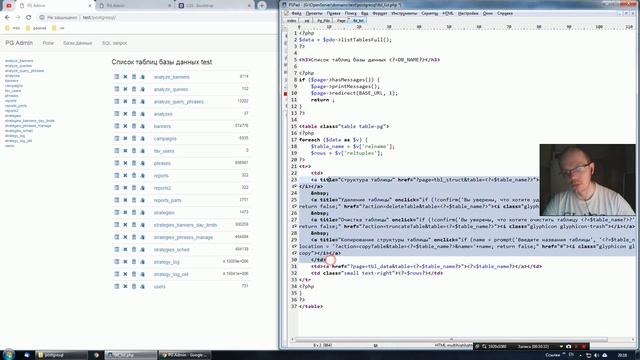This screenshot has height=360, width=640.
Task: Click delete X icon in campaigns row
Action: tap(125, 138)
